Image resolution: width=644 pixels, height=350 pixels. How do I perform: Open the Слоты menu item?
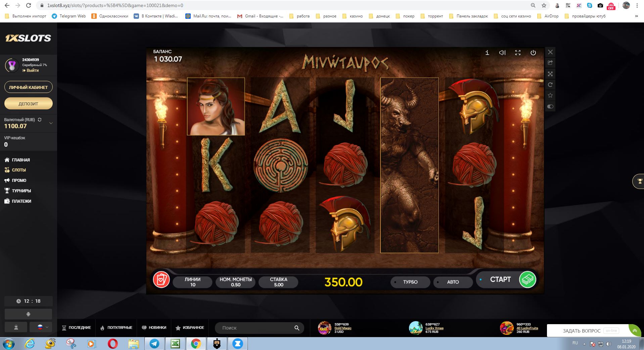(19, 170)
